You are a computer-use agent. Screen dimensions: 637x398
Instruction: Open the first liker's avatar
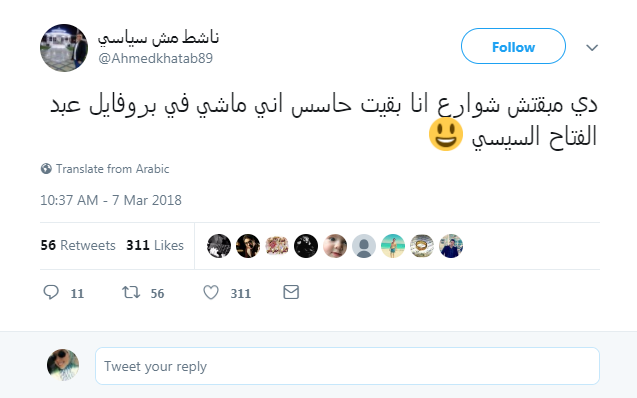tap(219, 246)
